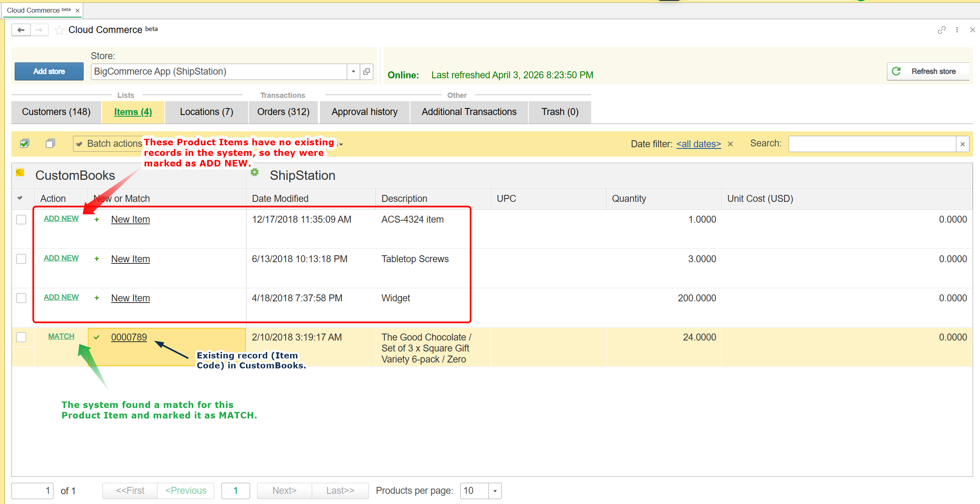Click the back navigation arrow
980x504 pixels.
tap(21, 30)
